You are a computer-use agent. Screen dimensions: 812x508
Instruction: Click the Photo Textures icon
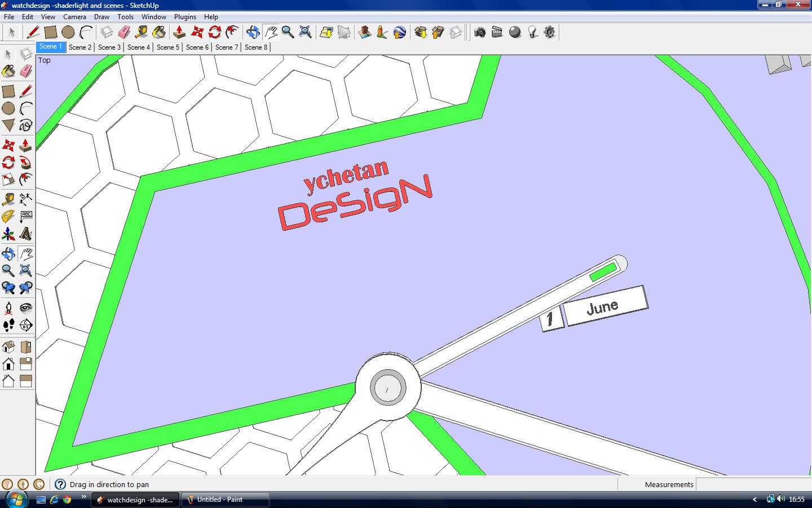[x=382, y=32]
